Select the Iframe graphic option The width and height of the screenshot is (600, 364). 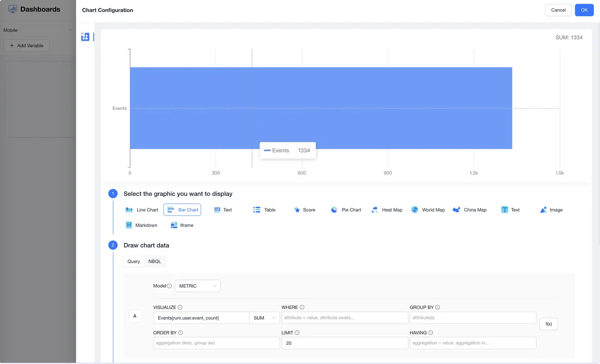pyautogui.click(x=182, y=225)
